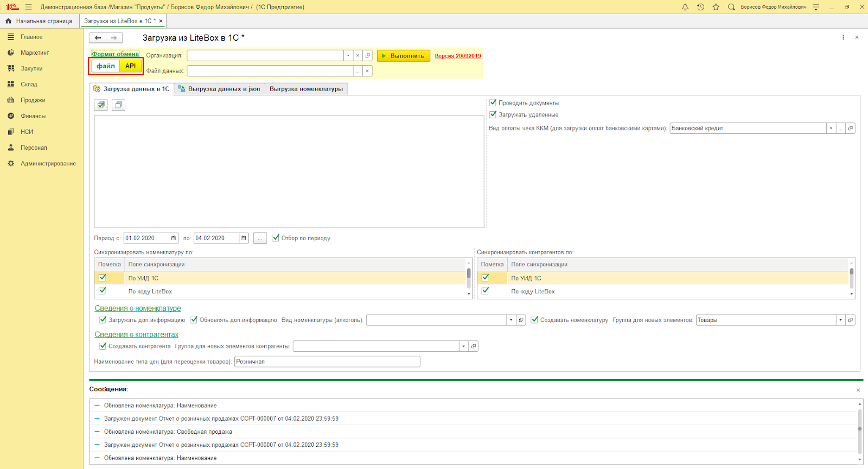
Task: Clear the Организация field
Action: point(358,55)
